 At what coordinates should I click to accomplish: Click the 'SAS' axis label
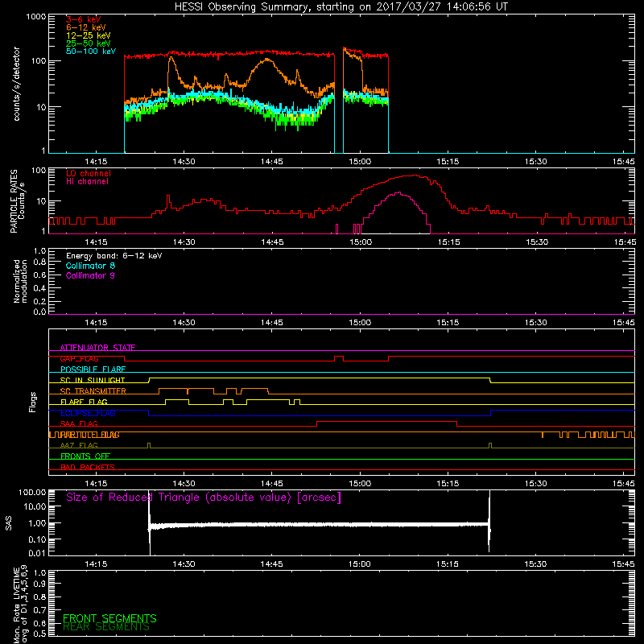(8, 523)
